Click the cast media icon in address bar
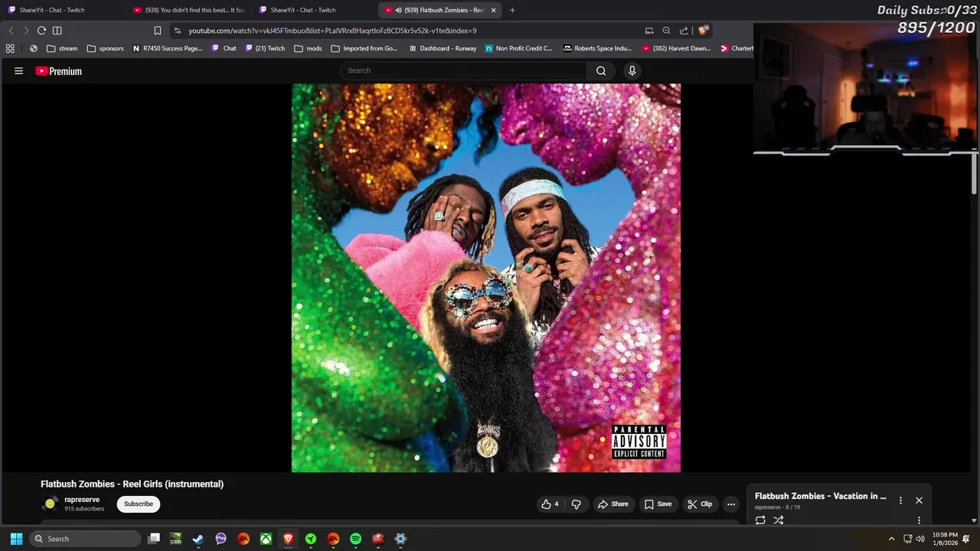 point(649,31)
